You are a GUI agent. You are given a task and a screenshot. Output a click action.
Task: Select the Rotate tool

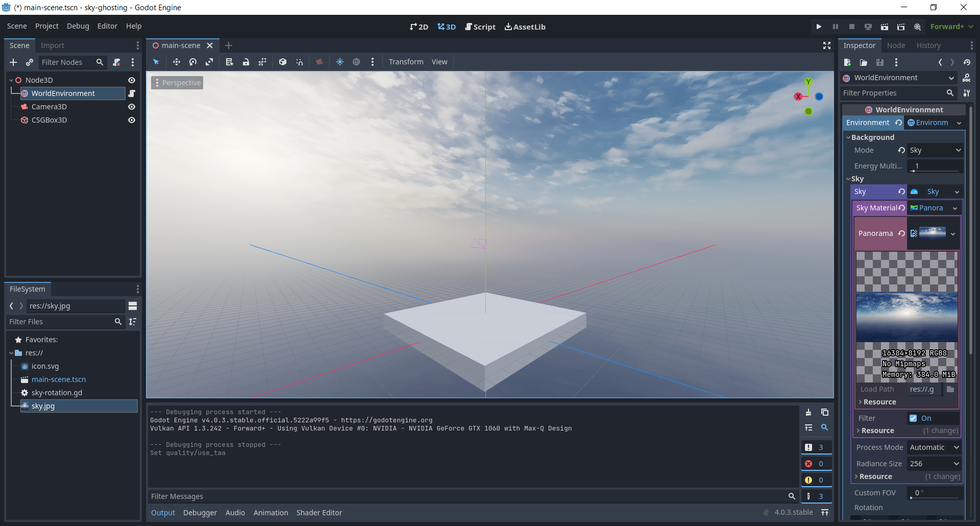coord(193,62)
